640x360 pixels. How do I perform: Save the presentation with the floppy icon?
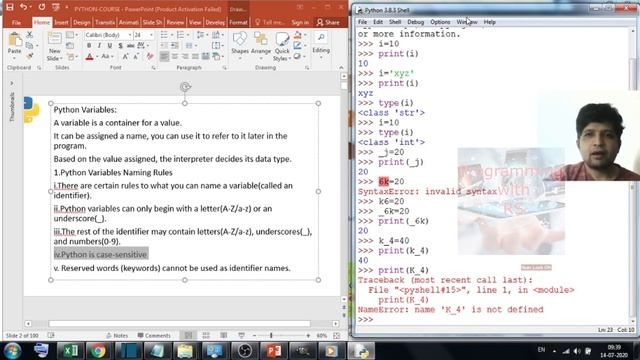click(10, 7)
